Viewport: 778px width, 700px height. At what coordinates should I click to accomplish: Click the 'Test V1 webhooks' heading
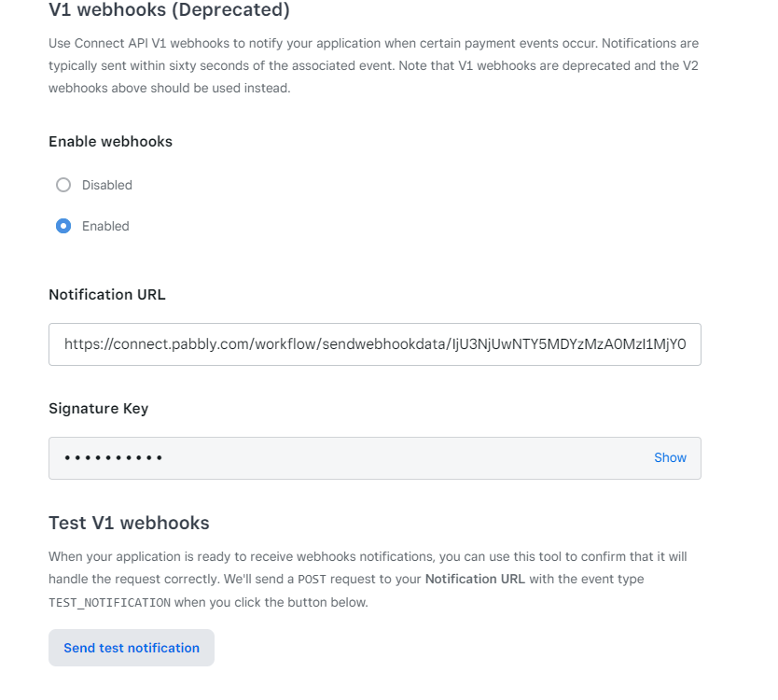coord(129,523)
